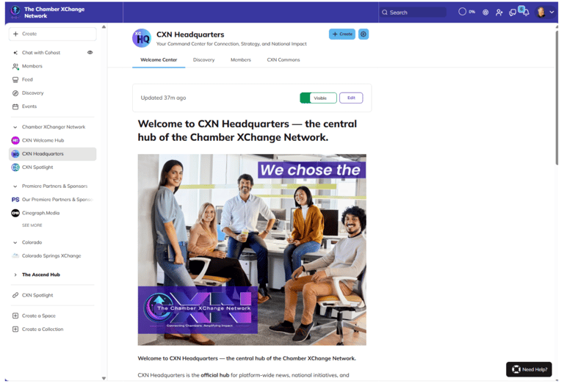Click the team photo welcome image

tap(252, 250)
